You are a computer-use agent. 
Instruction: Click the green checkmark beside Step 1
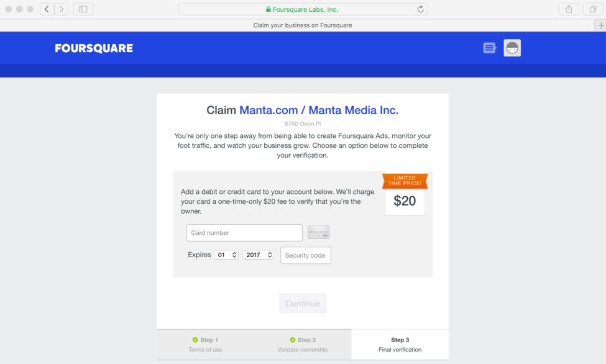[195, 340]
